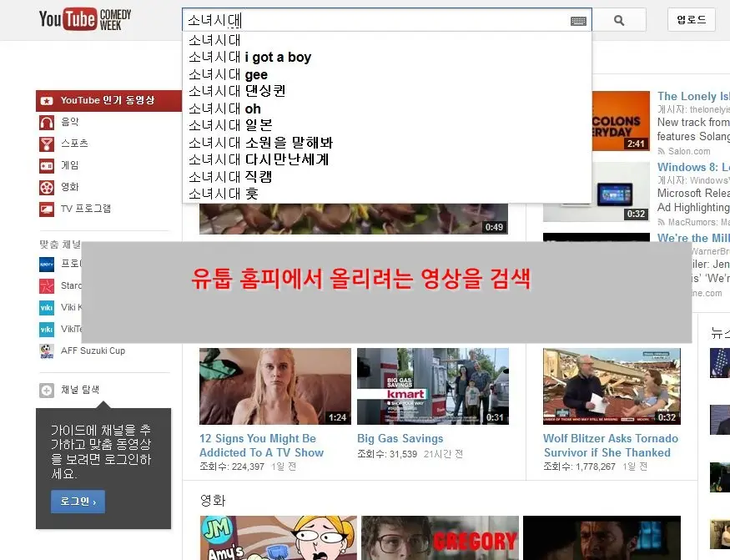Click the TV 프로그램 screen icon
The width and height of the screenshot is (730, 560).
pyautogui.click(x=47, y=209)
